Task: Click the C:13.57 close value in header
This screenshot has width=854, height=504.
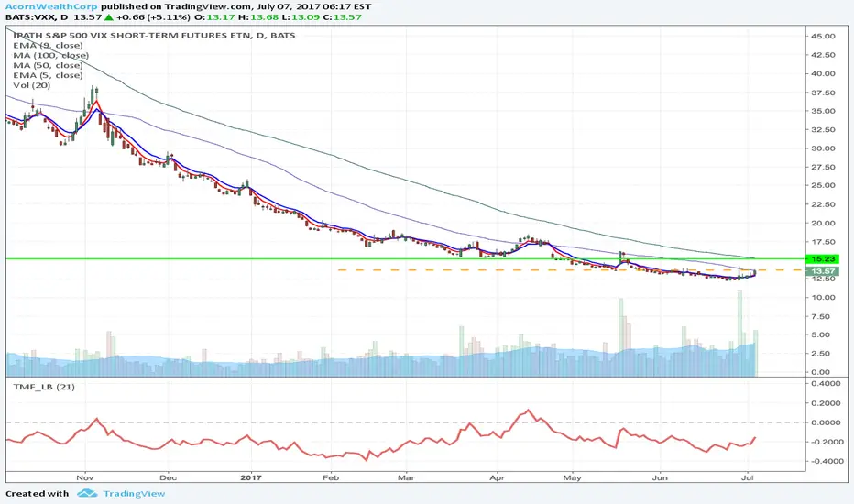Action: click(342, 17)
